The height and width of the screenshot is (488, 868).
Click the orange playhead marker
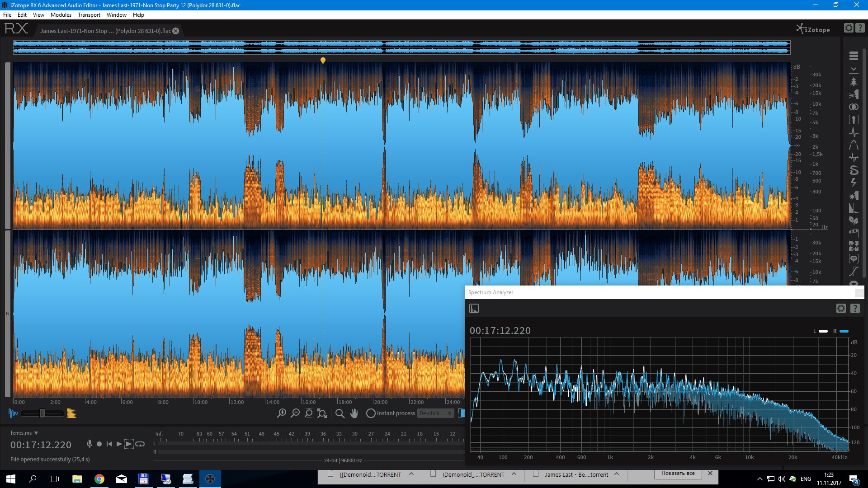pyautogui.click(x=323, y=60)
